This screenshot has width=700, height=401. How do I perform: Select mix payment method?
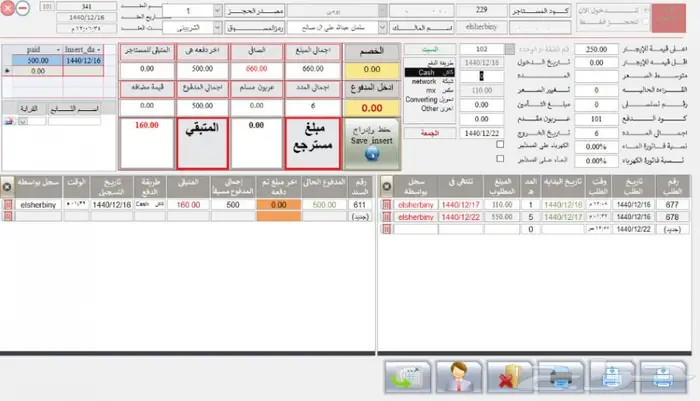point(429,90)
